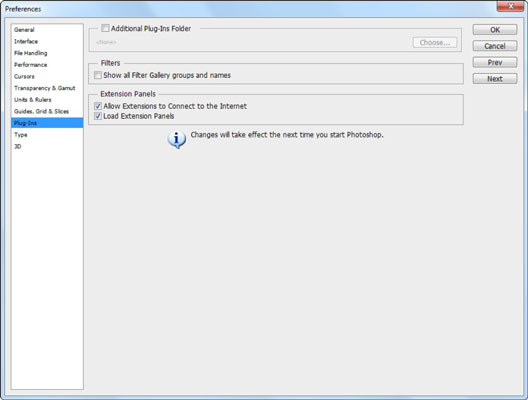Select the highlighted Plug-Ins category
The width and height of the screenshot is (528, 400).
coord(47,123)
